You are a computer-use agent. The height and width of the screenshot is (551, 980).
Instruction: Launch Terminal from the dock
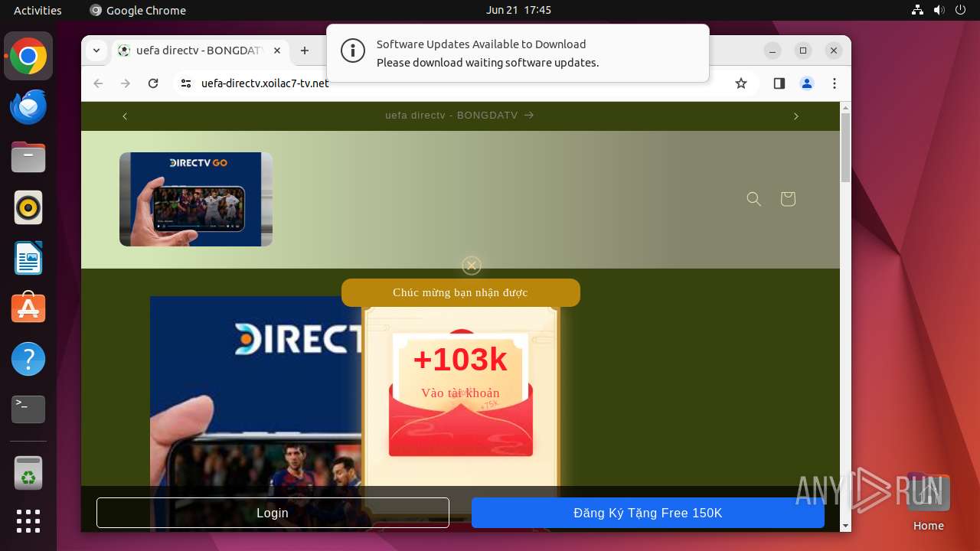coord(28,409)
